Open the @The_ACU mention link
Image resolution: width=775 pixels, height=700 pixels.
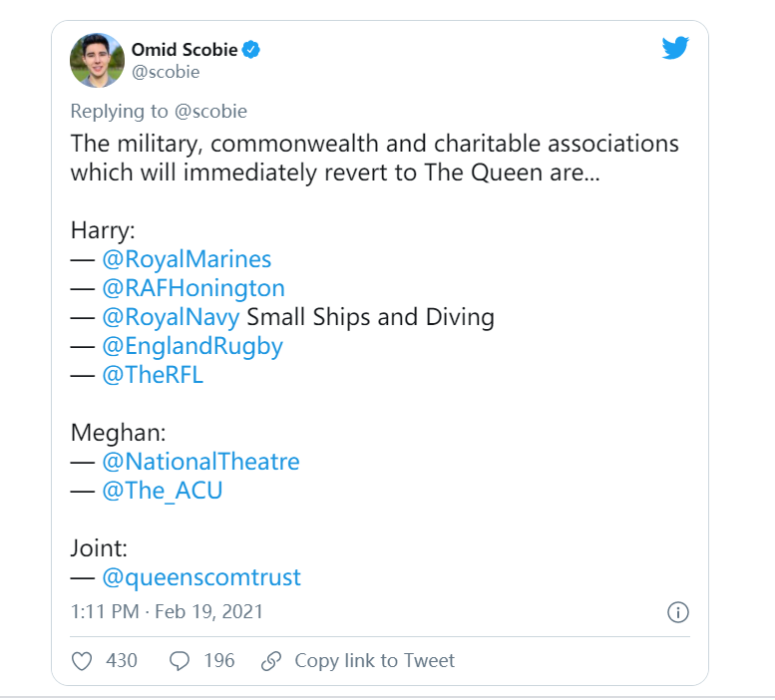click(x=162, y=491)
